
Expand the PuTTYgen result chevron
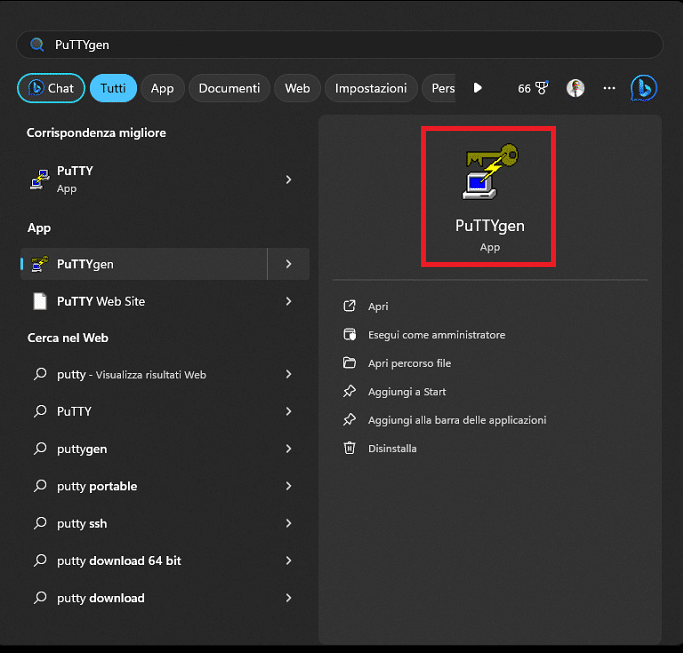coord(288,264)
